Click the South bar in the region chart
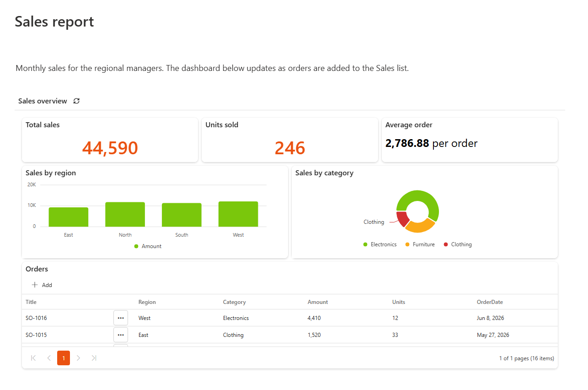Viewport: 588px width, 390px height. click(x=182, y=215)
